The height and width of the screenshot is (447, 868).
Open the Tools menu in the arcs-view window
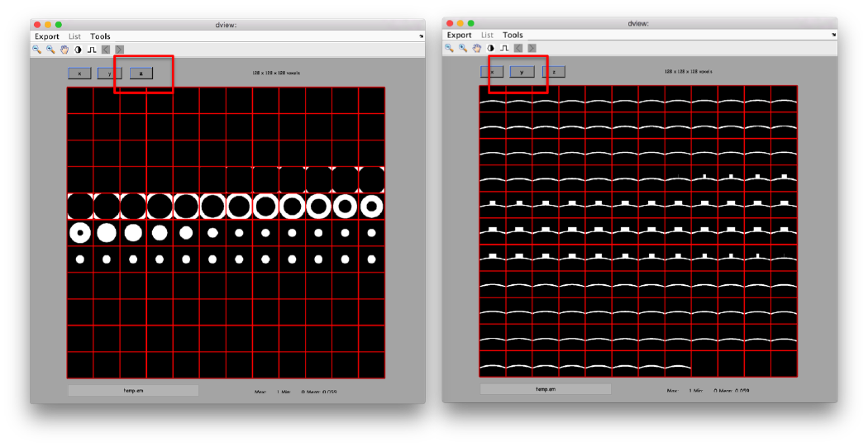pyautogui.click(x=513, y=35)
